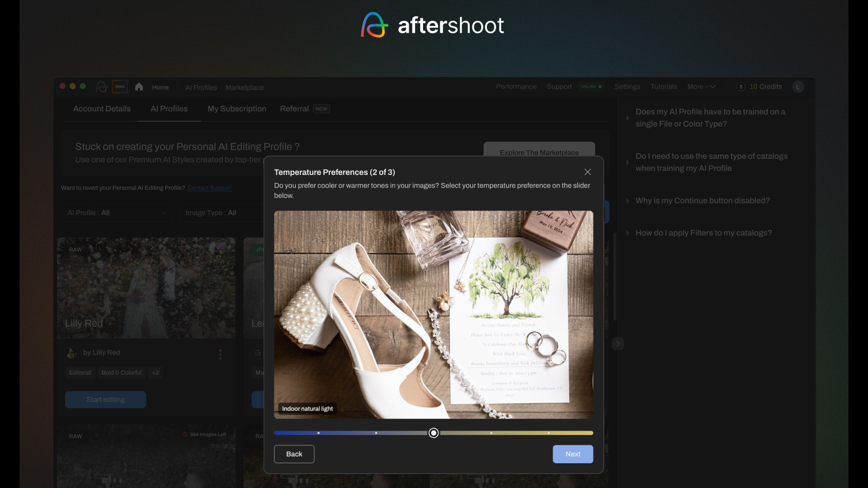Open Marketplace in top navigation

245,87
